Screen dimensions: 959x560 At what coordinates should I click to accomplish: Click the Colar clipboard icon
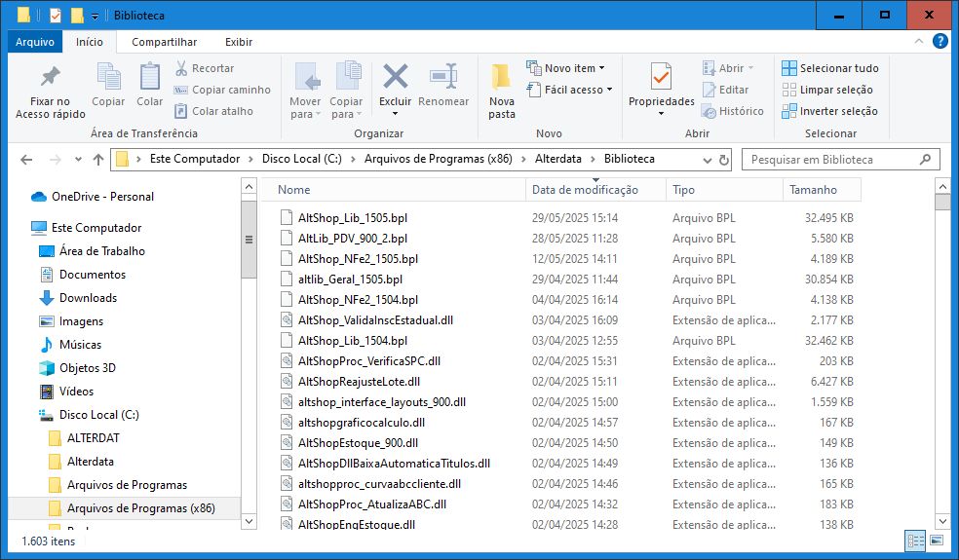[149, 85]
